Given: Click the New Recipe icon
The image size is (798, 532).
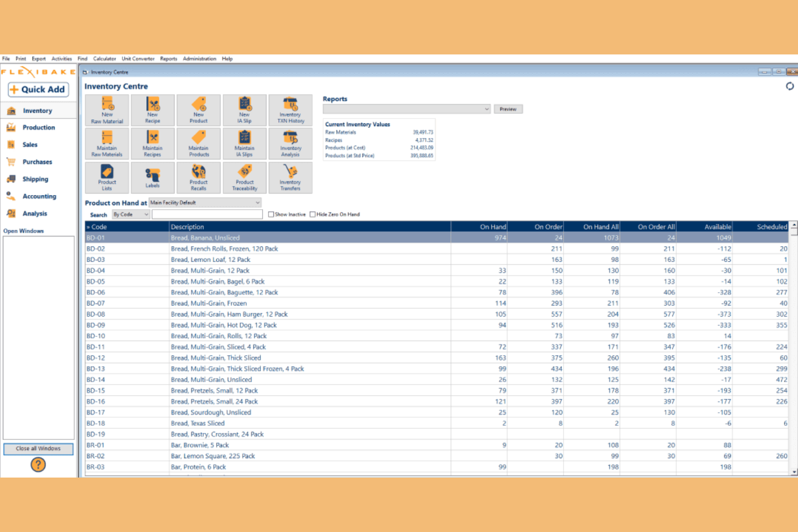Looking at the screenshot, I should [153, 110].
